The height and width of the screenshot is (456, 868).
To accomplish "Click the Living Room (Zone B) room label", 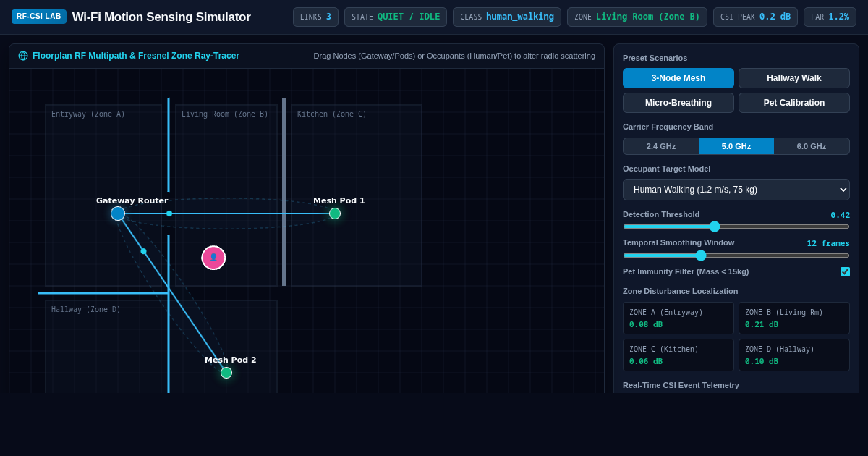I will tap(225, 114).
